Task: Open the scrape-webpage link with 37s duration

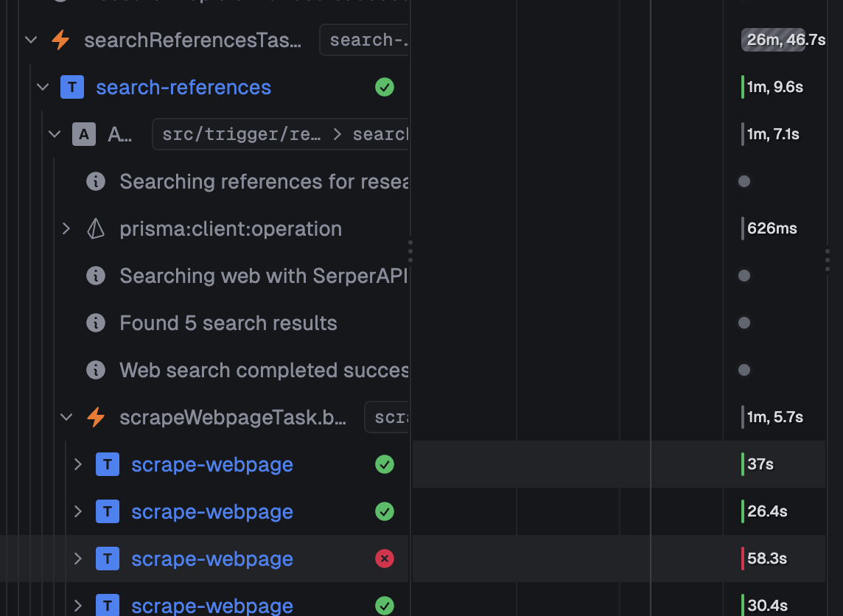Action: coord(212,464)
